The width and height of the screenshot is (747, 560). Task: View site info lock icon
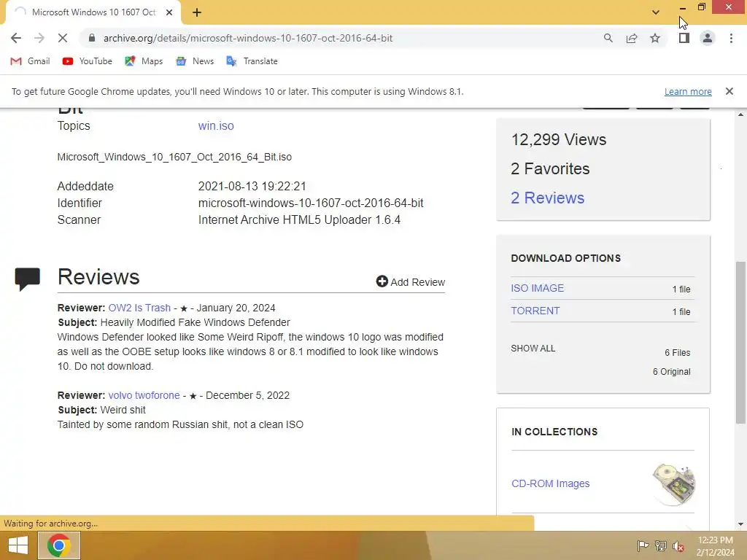click(92, 38)
